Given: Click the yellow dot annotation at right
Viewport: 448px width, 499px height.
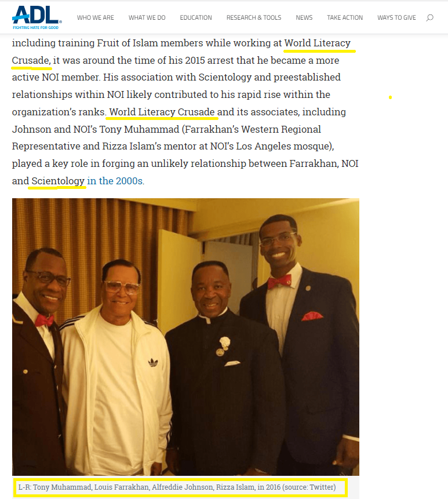Looking at the screenshot, I should point(390,97).
